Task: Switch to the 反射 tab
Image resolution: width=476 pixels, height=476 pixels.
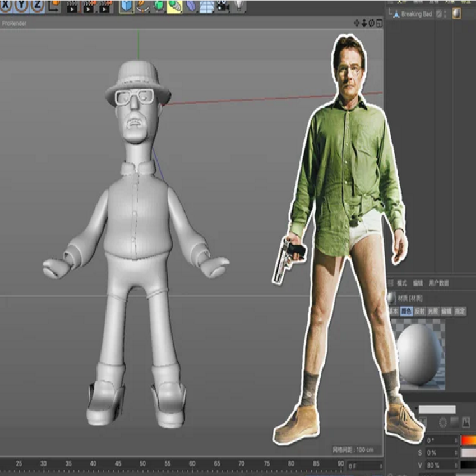Action: (419, 311)
